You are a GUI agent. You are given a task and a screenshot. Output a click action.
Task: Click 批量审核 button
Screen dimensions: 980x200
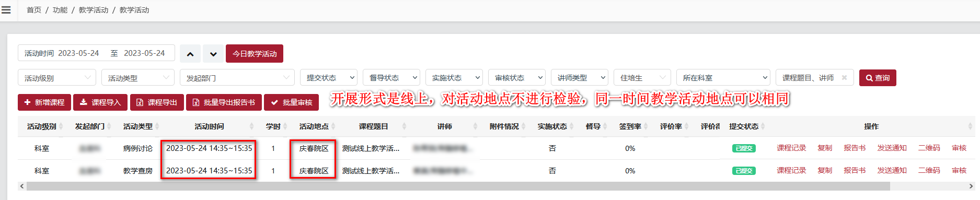[x=292, y=102]
